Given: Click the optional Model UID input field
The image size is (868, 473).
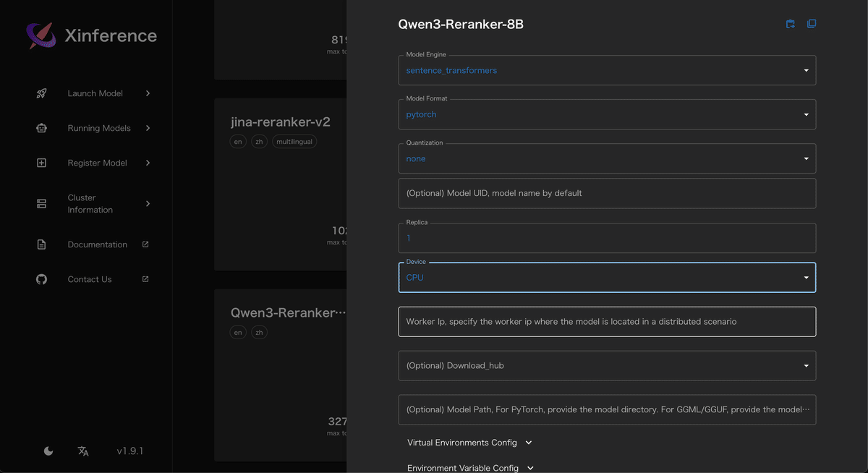Looking at the screenshot, I should 606,193.
